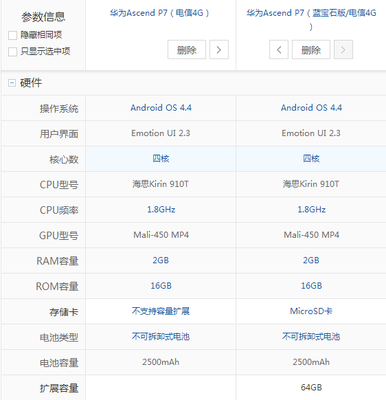The height and width of the screenshot is (400, 386).
Task: Select 2500mAh in second column
Action: 311,362
